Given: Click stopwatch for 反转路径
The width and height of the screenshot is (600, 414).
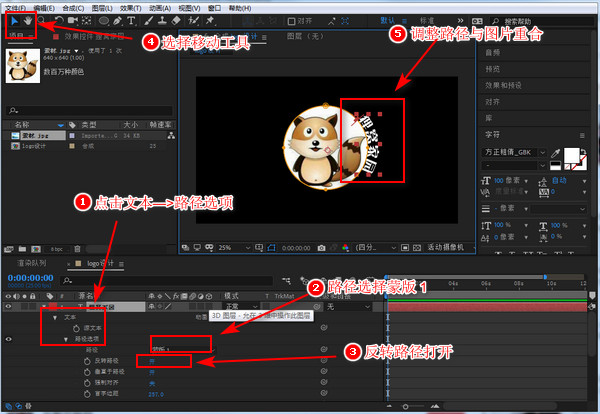Looking at the screenshot, I should [x=87, y=361].
